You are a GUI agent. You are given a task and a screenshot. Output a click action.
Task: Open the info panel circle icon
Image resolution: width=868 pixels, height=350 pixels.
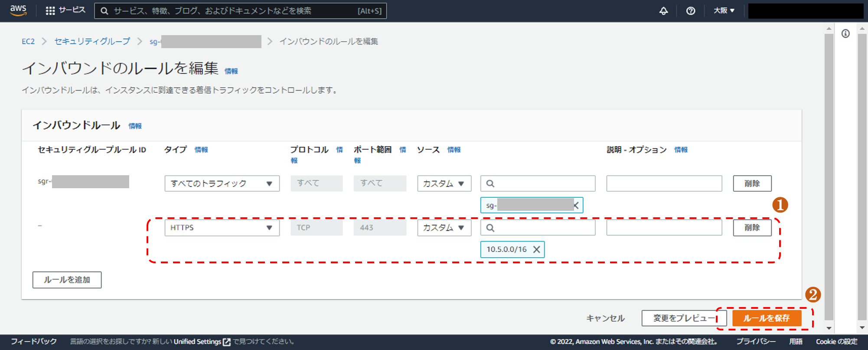click(x=845, y=34)
